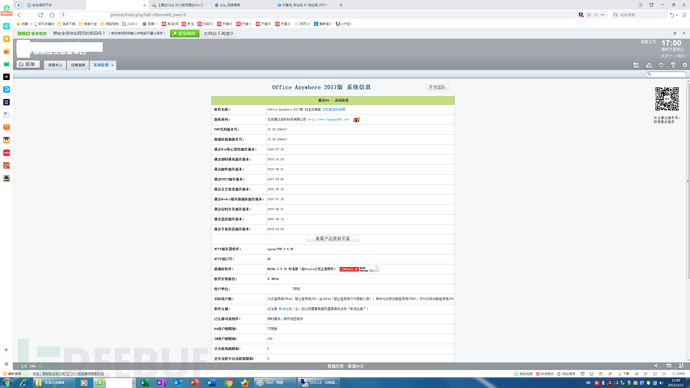This screenshot has height=388, width=690.
Task: Click the Weibo icon beside company link
Action: (x=356, y=120)
